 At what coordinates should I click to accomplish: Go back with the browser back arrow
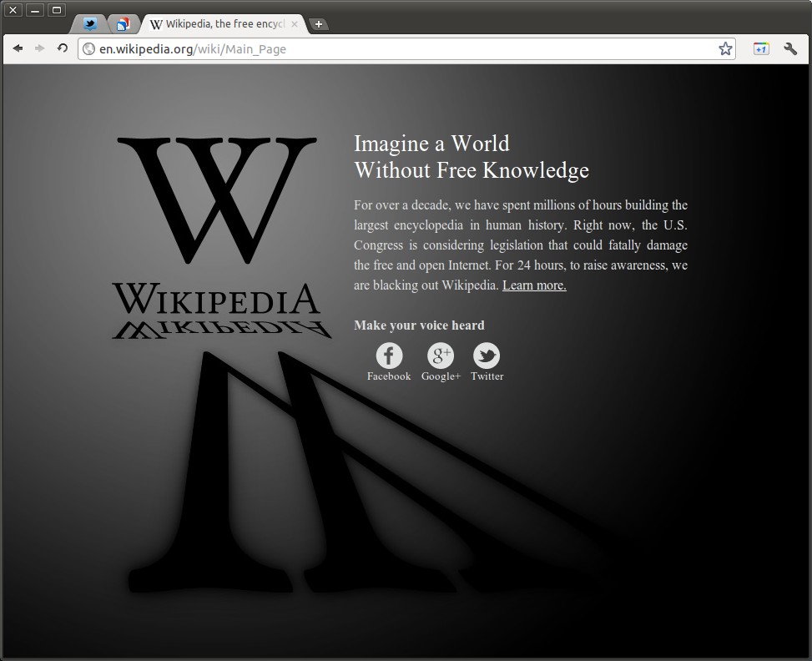18,48
